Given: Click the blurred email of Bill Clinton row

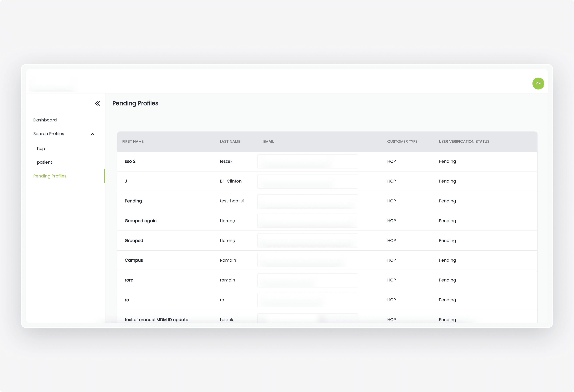Looking at the screenshot, I should (307, 181).
